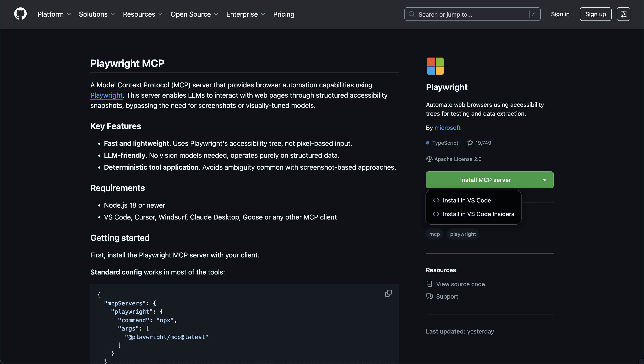Image resolution: width=644 pixels, height=364 pixels.
Task: Open the Support link
Action: 447,296
